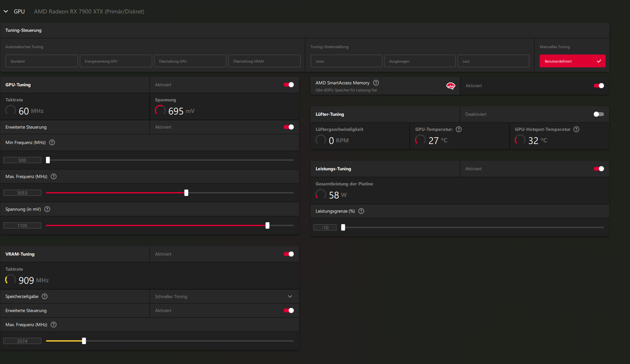
Task: Select the Energiesenkung GPU preset
Action: point(116,61)
